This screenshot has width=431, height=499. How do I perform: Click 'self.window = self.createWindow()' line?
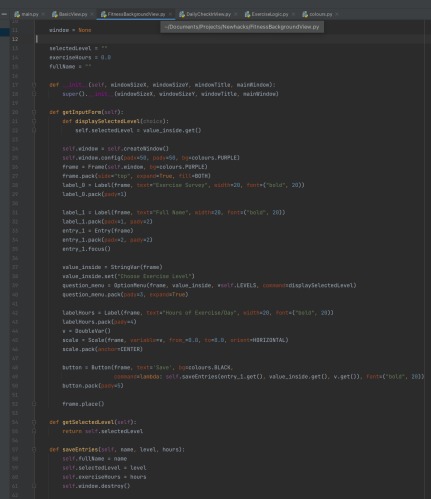click(116, 149)
